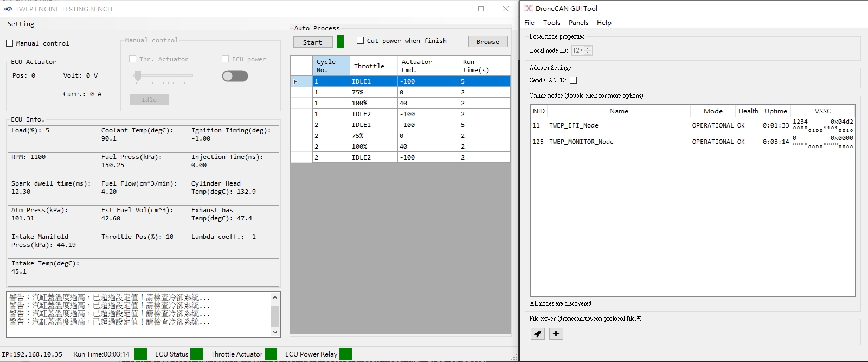Viewport: 868px width, 362px height.
Task: Click the rocket launch file server icon
Action: pos(537,334)
